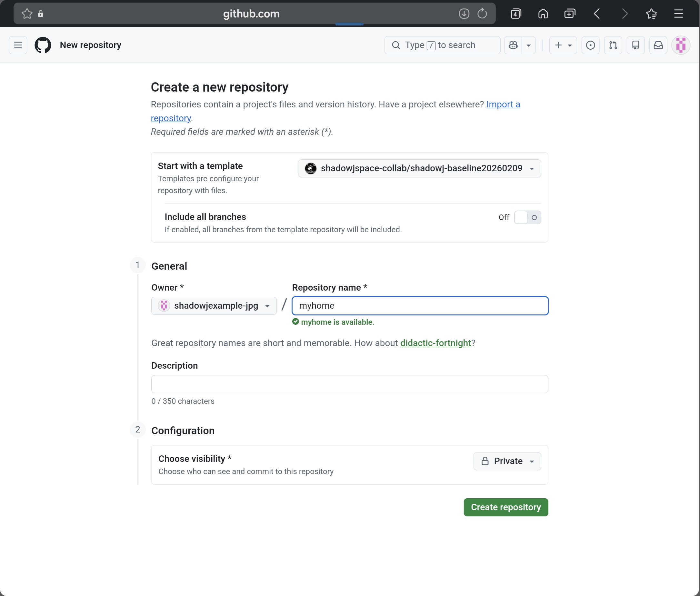Viewport: 700px width, 596px height.
Task: Click the Create repository button
Action: [505, 507]
